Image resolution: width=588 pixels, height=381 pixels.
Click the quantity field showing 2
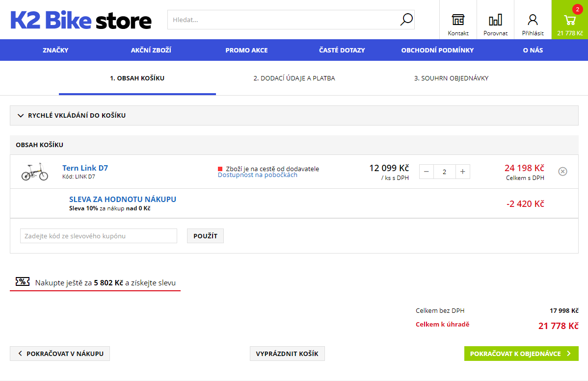tap(444, 172)
